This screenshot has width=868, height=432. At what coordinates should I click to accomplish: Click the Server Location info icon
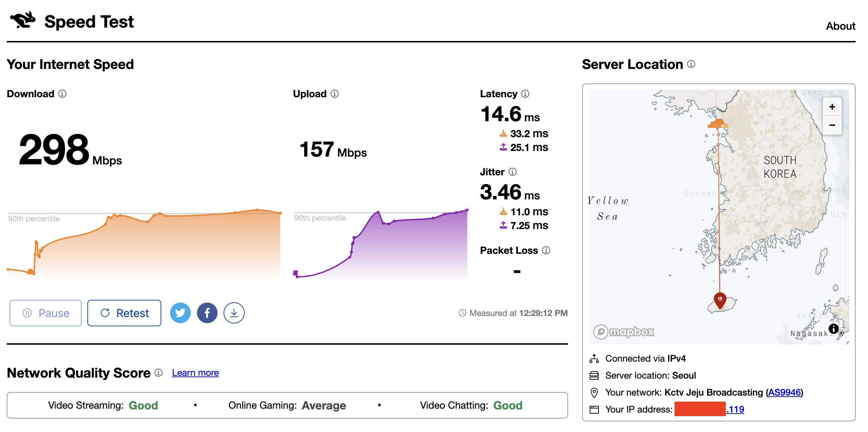pyautogui.click(x=691, y=64)
